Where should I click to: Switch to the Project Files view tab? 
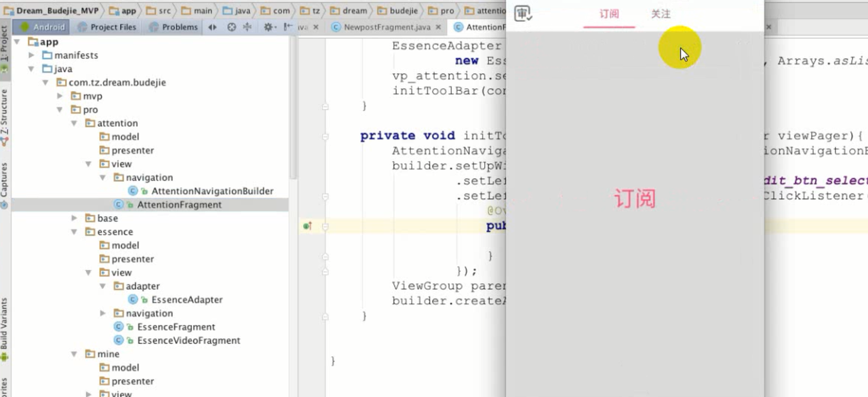107,27
